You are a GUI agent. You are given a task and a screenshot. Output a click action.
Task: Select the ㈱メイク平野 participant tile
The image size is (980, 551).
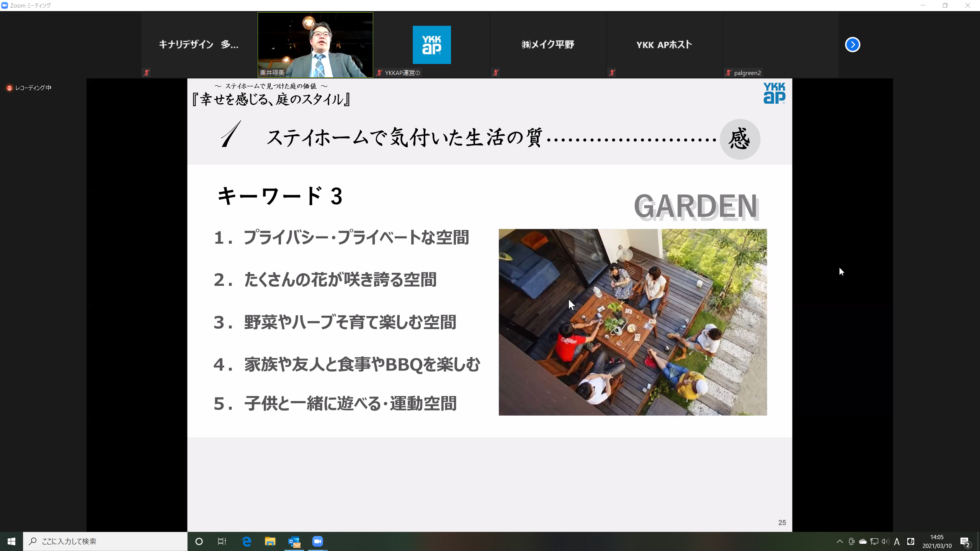(x=548, y=45)
